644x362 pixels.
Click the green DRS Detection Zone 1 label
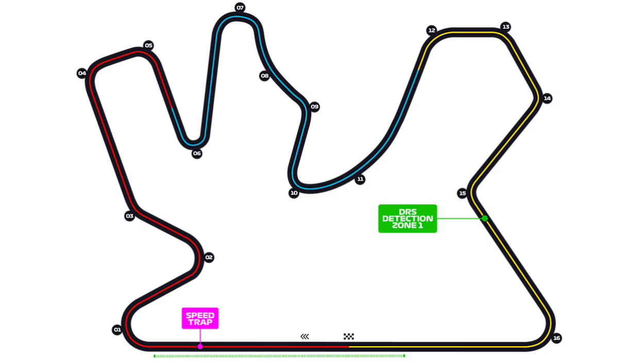pyautogui.click(x=408, y=218)
